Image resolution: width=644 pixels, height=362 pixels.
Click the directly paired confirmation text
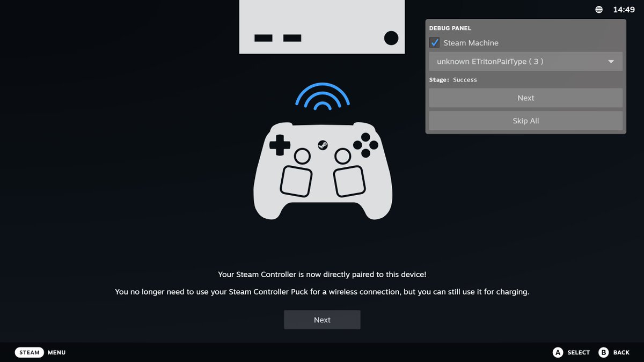[x=322, y=274]
